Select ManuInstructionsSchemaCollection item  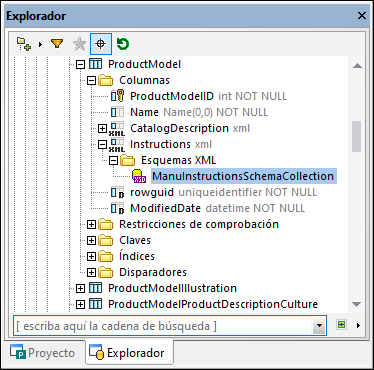(243, 176)
